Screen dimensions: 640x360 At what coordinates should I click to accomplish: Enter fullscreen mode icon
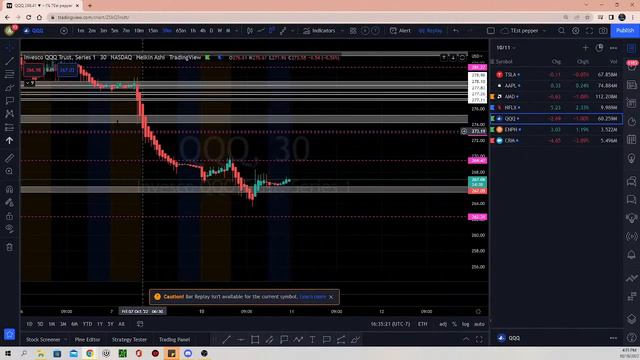tap(589, 31)
